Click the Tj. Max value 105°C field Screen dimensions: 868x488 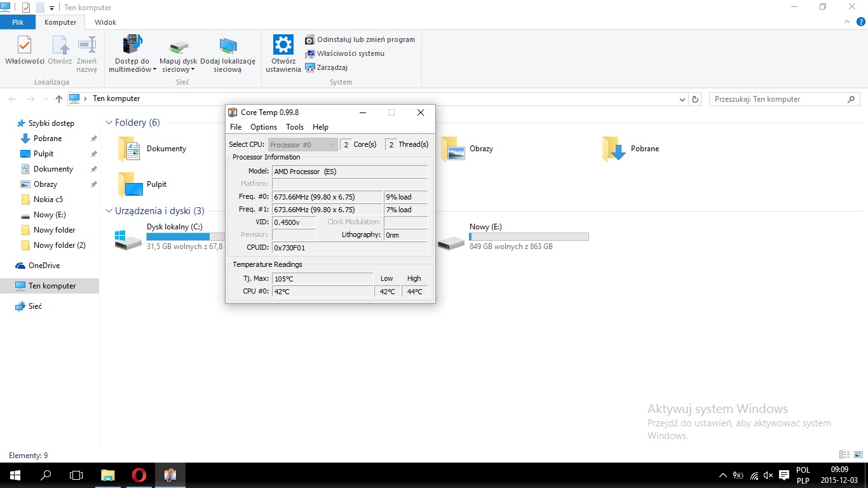coord(322,278)
